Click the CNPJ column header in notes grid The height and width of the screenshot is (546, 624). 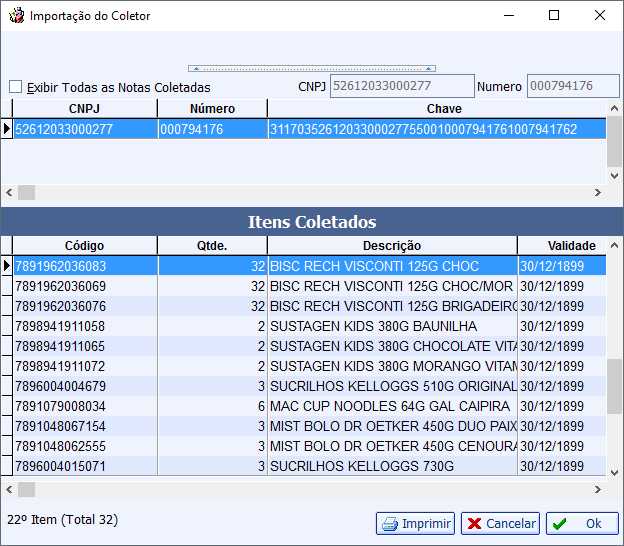click(x=85, y=109)
